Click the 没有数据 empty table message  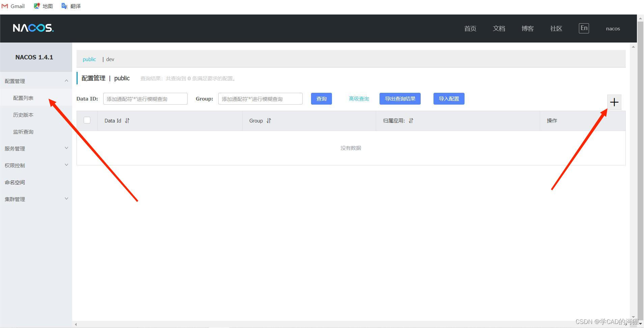point(351,148)
